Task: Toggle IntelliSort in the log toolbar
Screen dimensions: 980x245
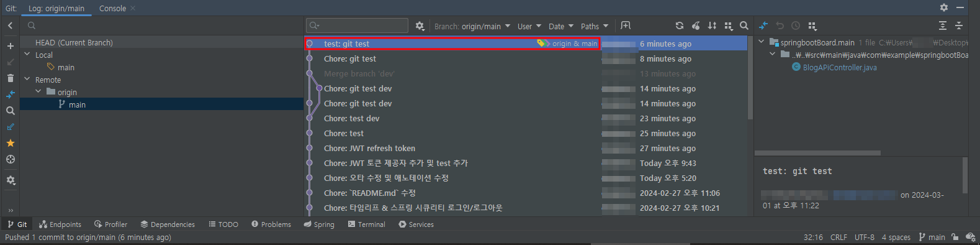Action: [712, 25]
